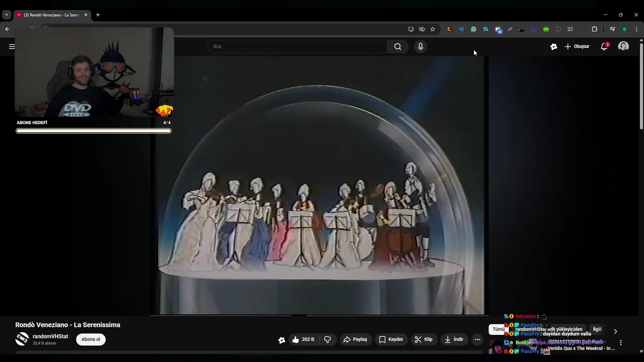The width and height of the screenshot is (644, 362).
Task: Dislike the video with thumbs-down
Action: (x=328, y=339)
